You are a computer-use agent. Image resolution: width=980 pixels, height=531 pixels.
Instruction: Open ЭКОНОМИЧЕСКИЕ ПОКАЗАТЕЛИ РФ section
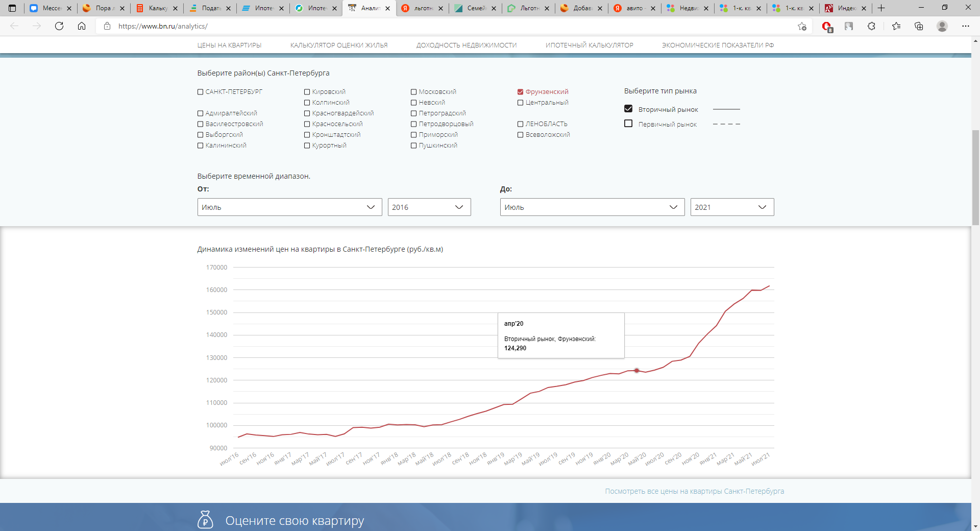(x=718, y=45)
